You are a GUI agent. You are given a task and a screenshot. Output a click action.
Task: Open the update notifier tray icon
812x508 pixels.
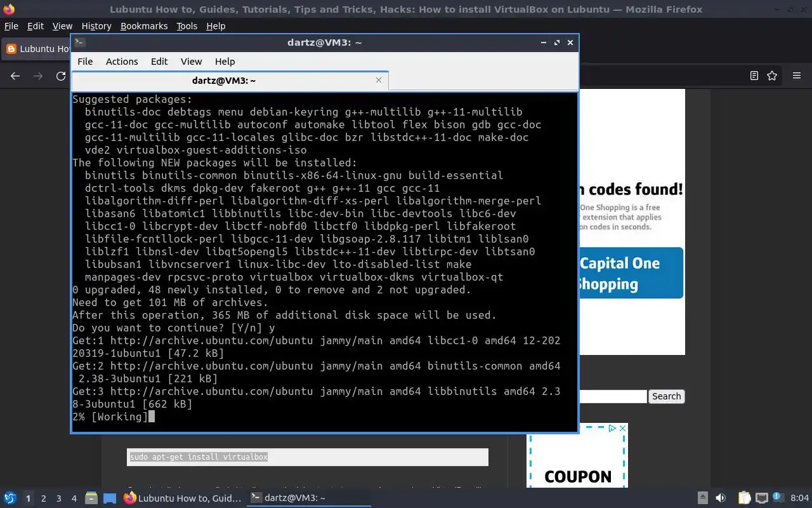tap(777, 498)
